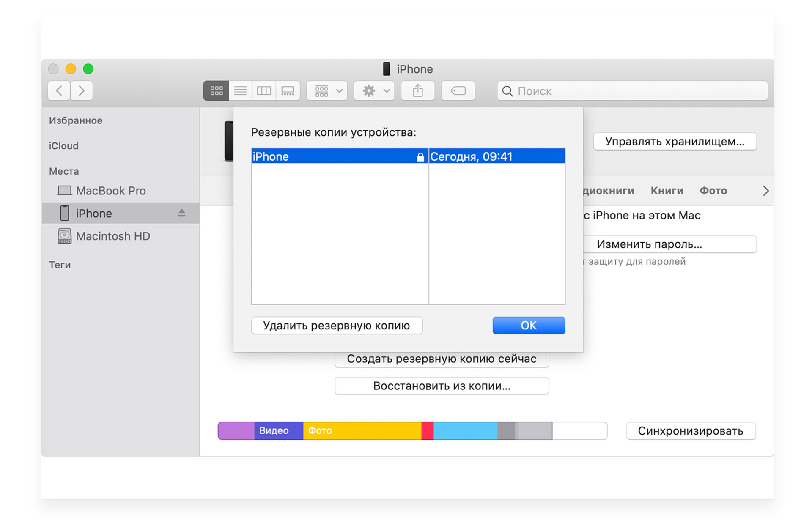The image size is (812, 523).
Task: Click the iPhone icon in window title
Action: [386, 68]
